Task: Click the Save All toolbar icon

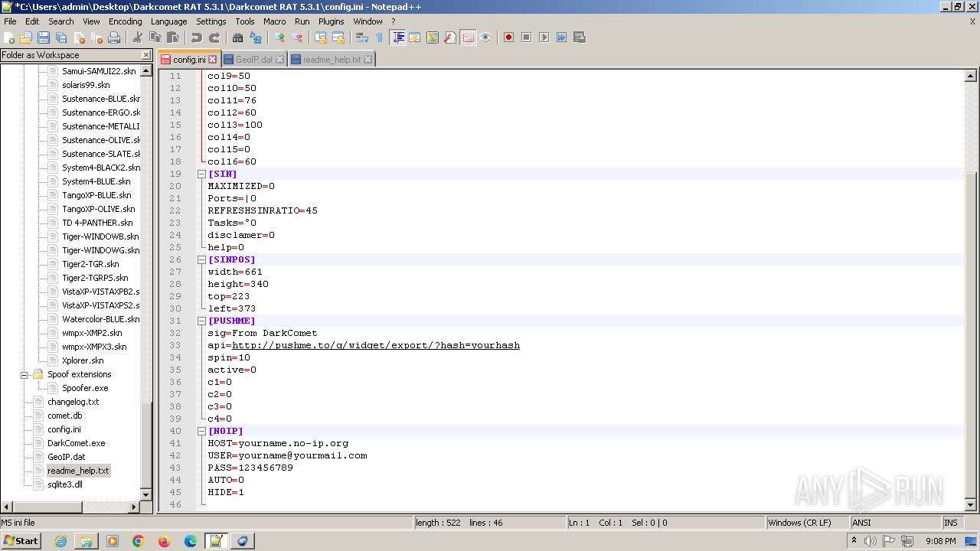Action: (61, 37)
